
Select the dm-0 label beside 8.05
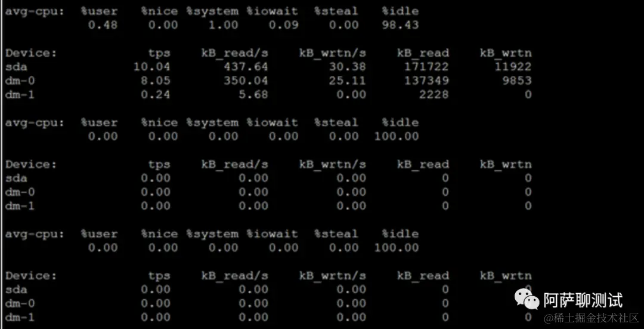pos(20,81)
